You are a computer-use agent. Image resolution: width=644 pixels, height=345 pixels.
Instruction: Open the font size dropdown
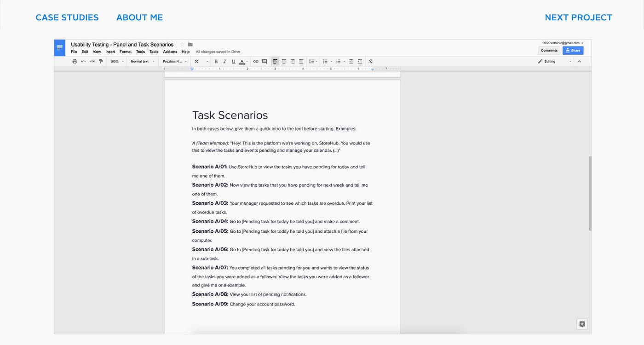[201, 62]
